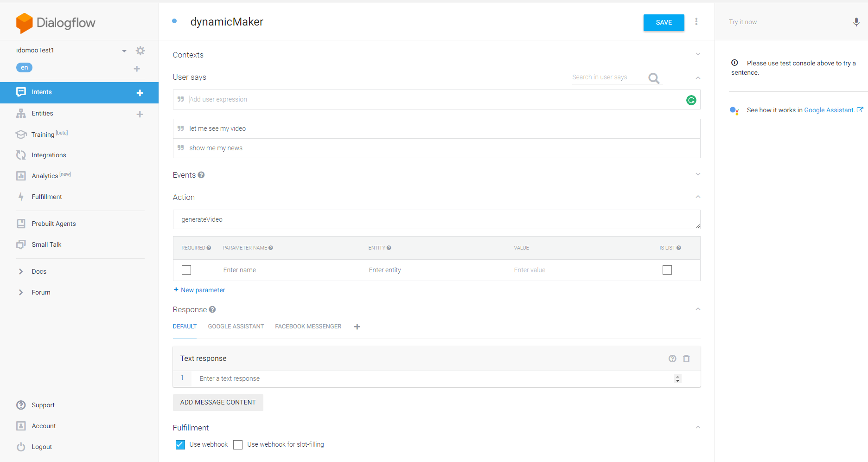
Task: Open Small Talk page
Action: pyautogui.click(x=46, y=244)
